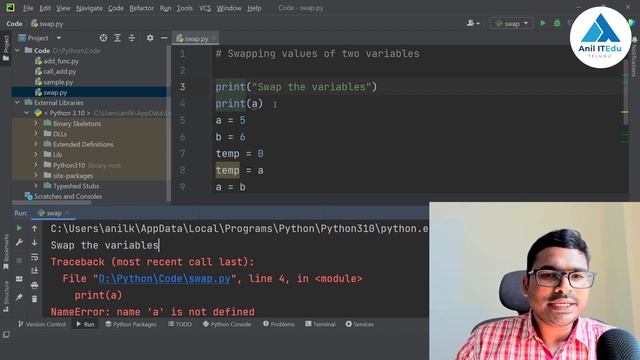The height and width of the screenshot is (360, 640).
Task: Expand Typeshed Stubs folder
Action: [36, 186]
